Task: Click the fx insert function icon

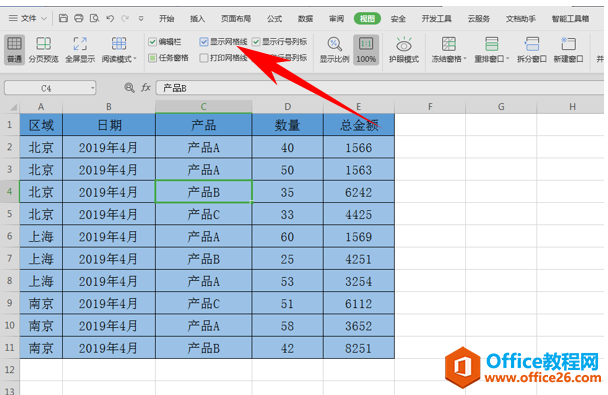Action: 146,88
